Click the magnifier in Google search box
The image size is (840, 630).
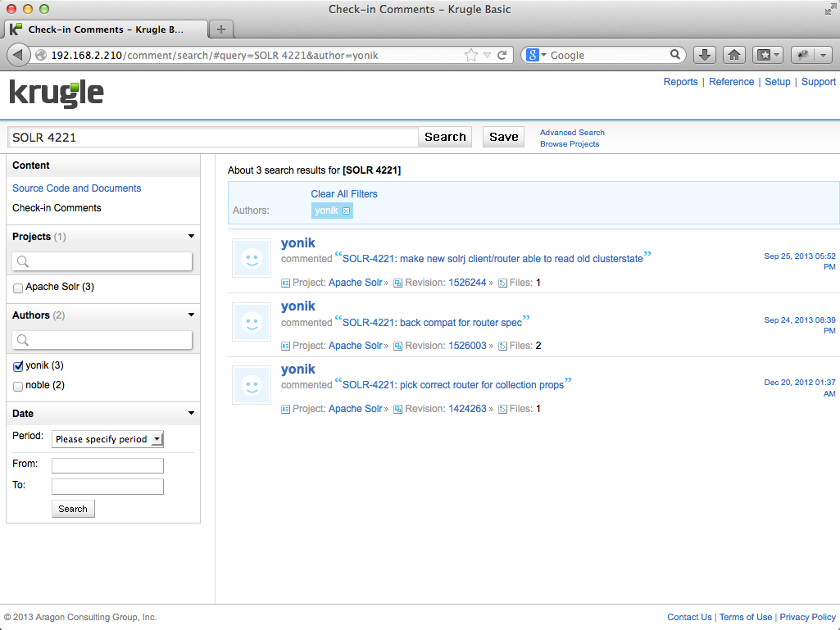[x=675, y=55]
